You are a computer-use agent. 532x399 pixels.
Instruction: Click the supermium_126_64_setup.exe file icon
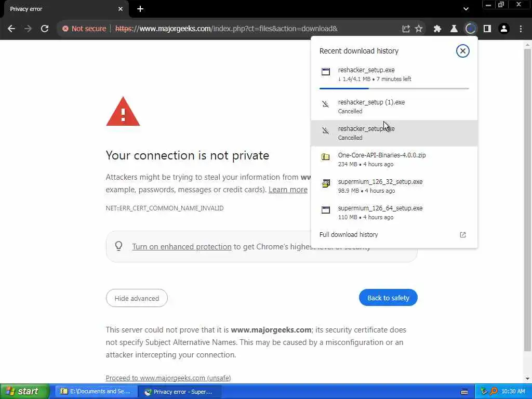(326, 210)
